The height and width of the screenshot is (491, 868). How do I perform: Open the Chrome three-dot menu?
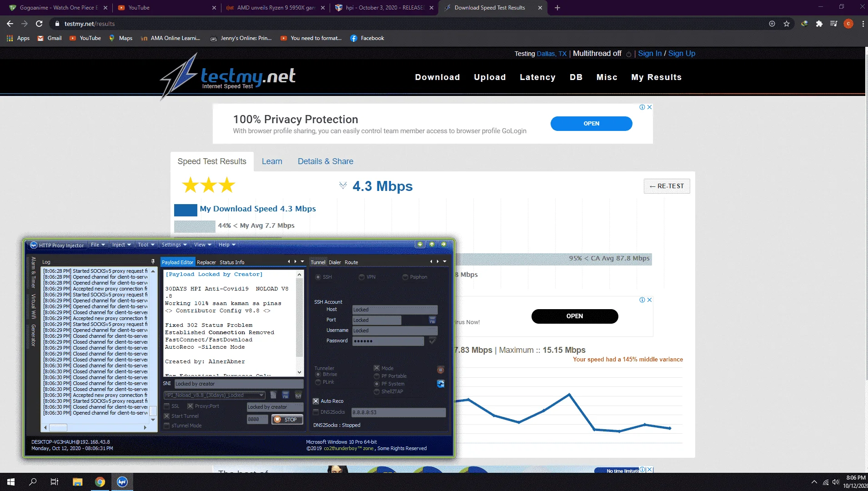863,24
